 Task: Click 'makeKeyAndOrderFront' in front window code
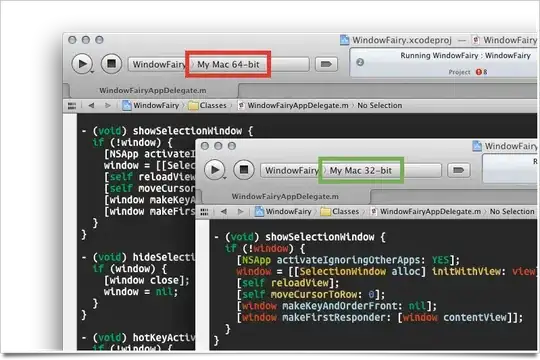click(x=340, y=306)
